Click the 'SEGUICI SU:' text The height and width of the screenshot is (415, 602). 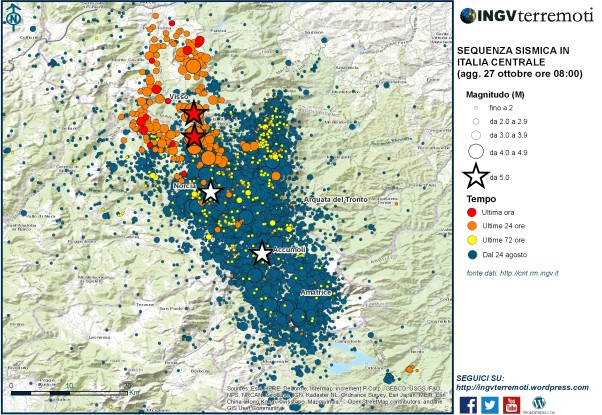coord(480,378)
